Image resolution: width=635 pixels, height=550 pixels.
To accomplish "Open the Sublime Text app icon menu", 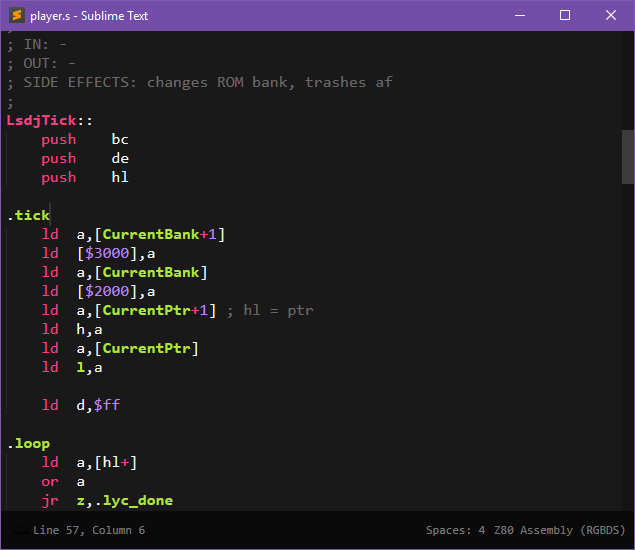I will coord(17,15).
